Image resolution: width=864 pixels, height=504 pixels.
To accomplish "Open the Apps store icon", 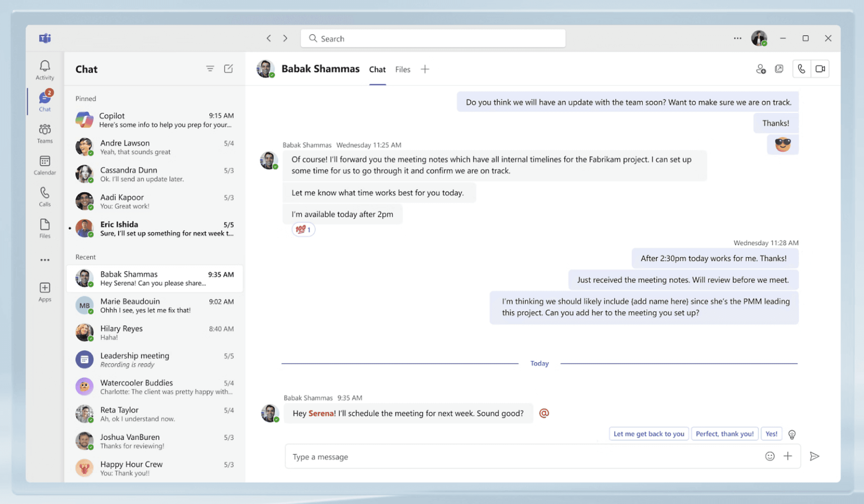I will click(45, 291).
